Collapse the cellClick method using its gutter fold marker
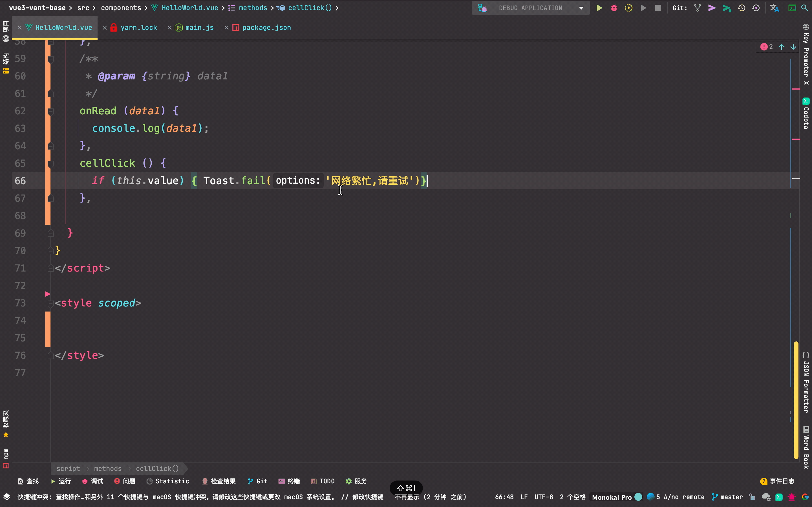The height and width of the screenshot is (507, 812). pos(50,164)
